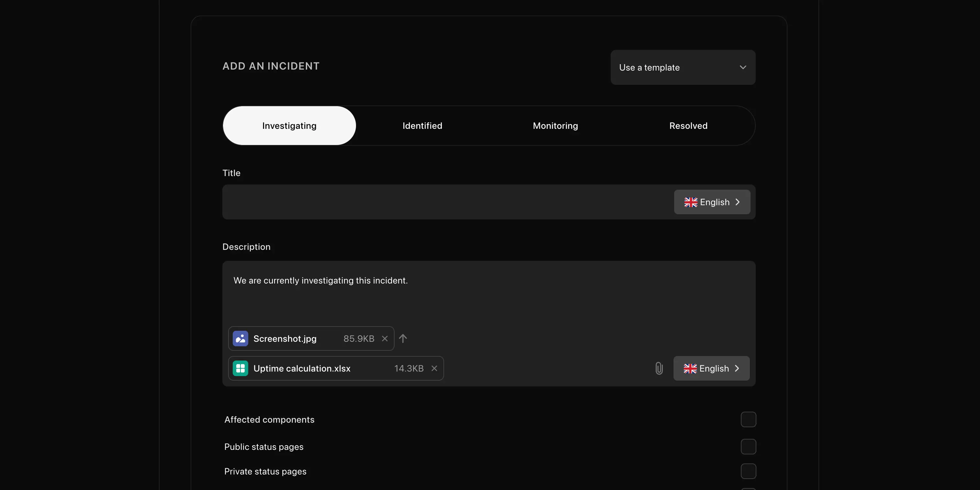Click the paperclip attachment icon
The width and height of the screenshot is (980, 490).
point(659,368)
